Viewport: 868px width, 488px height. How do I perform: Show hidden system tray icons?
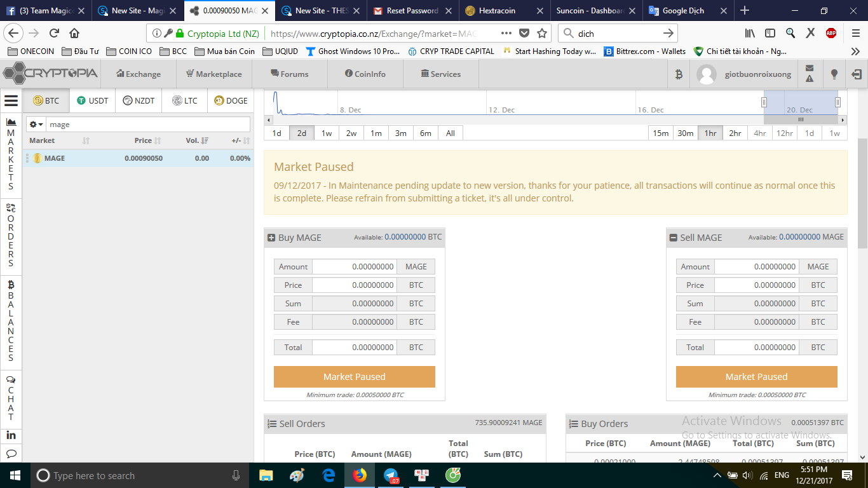point(717,475)
